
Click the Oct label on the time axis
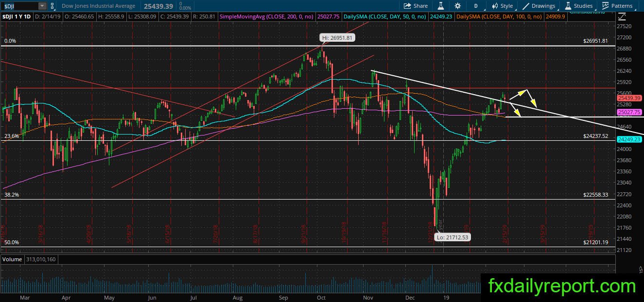pos(321,297)
